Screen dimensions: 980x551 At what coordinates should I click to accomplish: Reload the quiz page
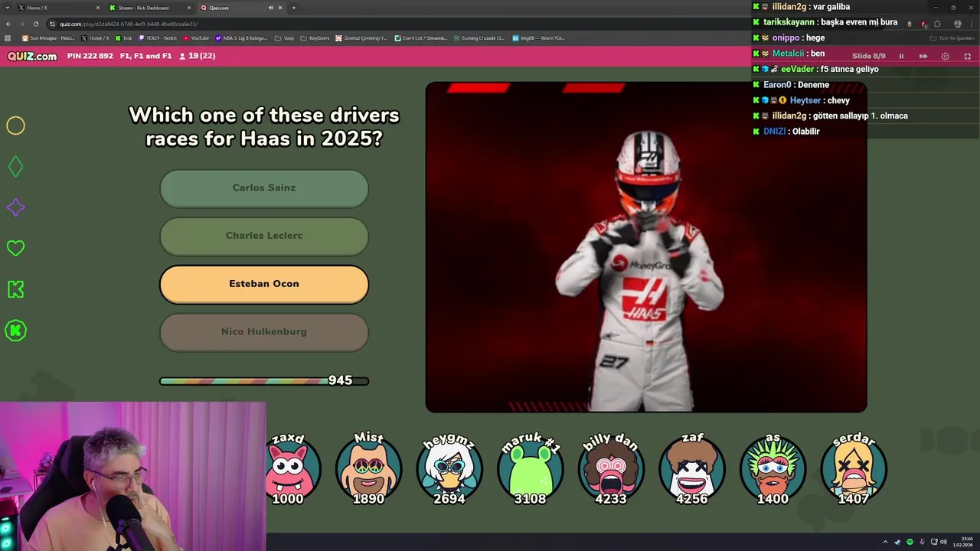35,24
